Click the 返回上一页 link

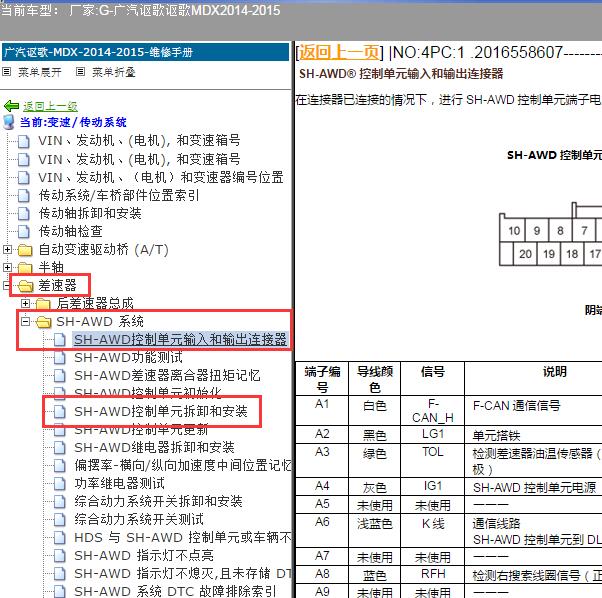(x=339, y=53)
